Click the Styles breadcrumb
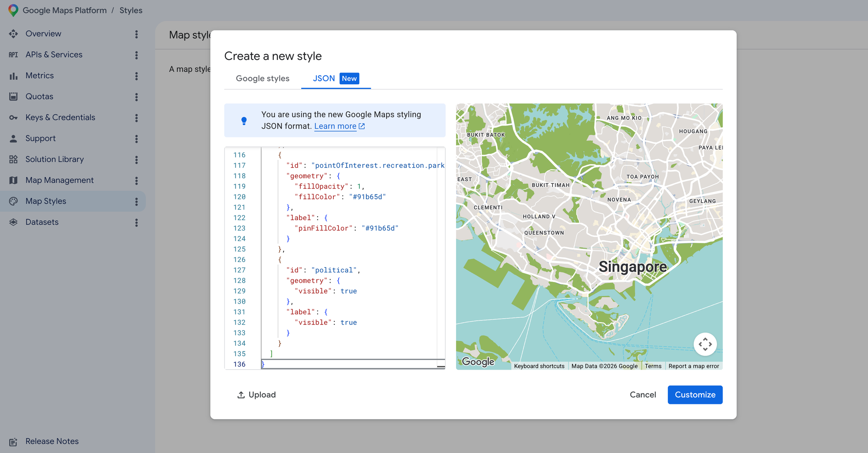 point(131,10)
